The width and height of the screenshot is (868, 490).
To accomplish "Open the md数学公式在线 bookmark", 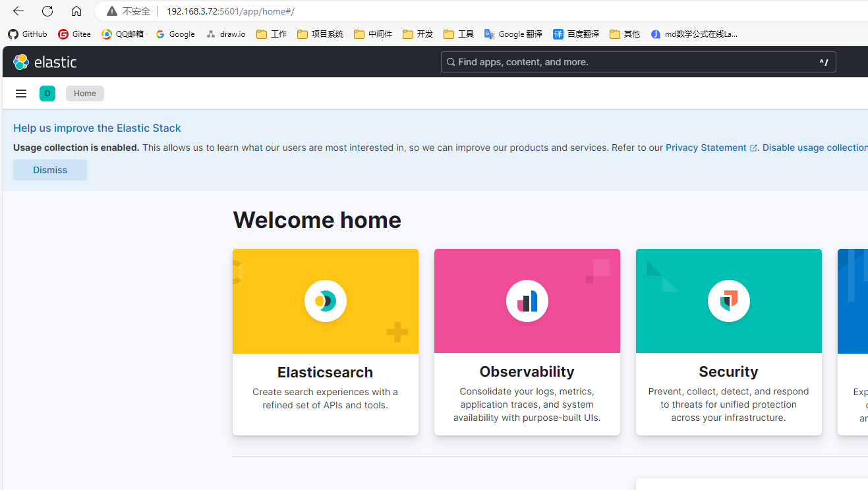I will coord(694,34).
